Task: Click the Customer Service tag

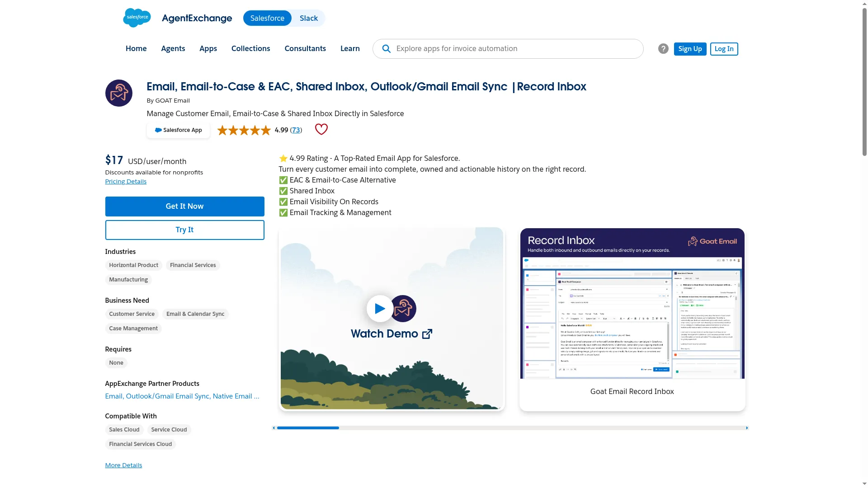Action: (132, 314)
